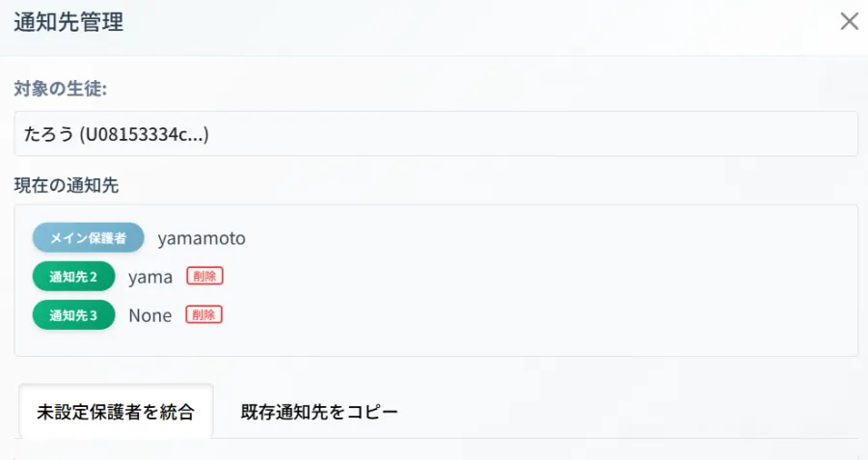Delete the None notification recipient
Viewport: 868px width, 460px height.
coord(203,314)
